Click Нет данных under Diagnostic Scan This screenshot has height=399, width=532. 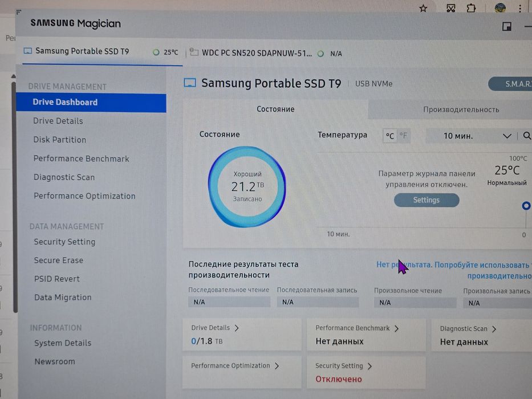click(464, 343)
